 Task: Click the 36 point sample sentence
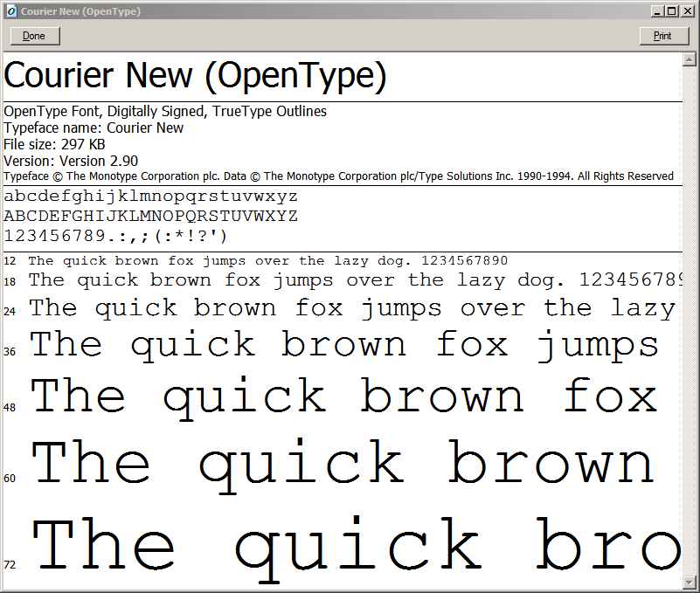point(344,345)
